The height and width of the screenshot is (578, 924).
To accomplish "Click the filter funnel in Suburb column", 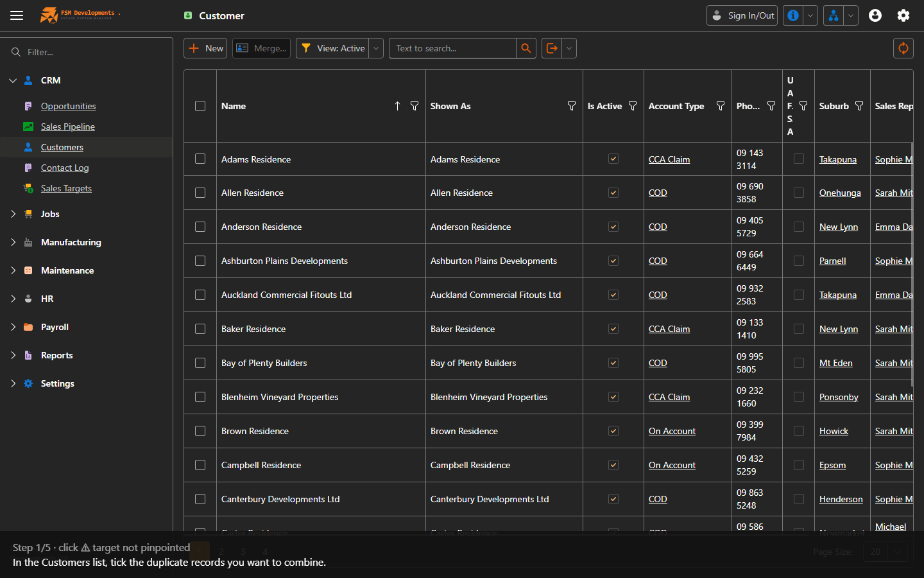I will coord(859,106).
